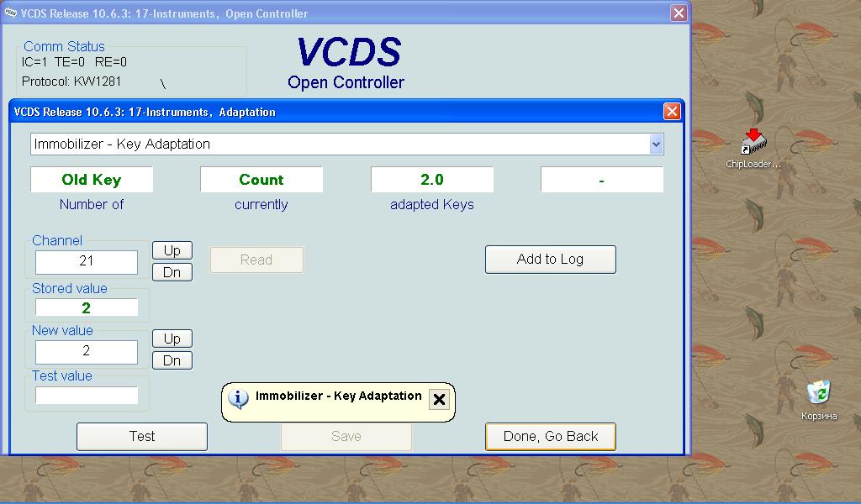Decrease the Channel number with Dn
This screenshot has height=504, width=861.
[172, 272]
